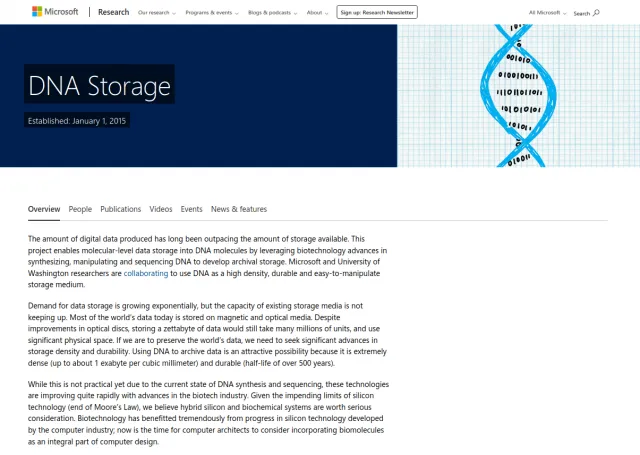Click the DNA Storage page title

coord(99,86)
